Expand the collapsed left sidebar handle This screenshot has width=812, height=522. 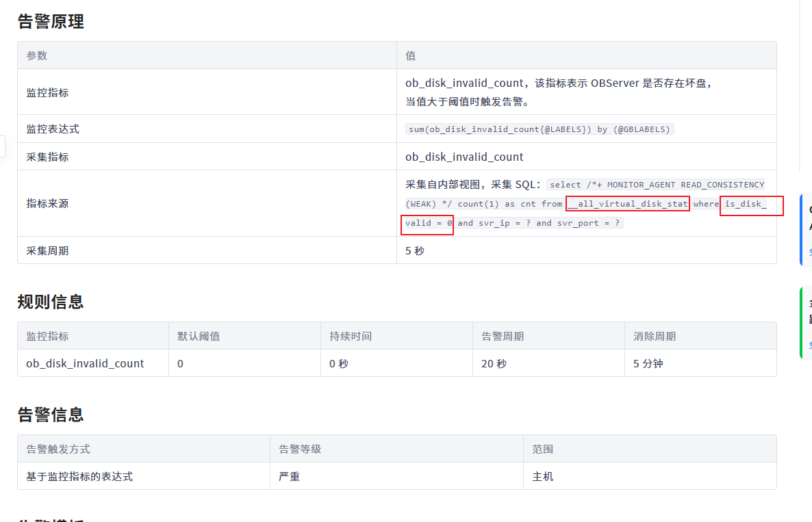(x=2, y=146)
